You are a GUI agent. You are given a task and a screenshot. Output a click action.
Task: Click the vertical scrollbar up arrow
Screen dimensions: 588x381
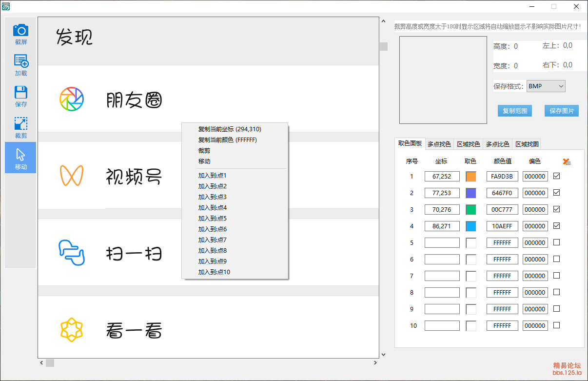(x=383, y=22)
